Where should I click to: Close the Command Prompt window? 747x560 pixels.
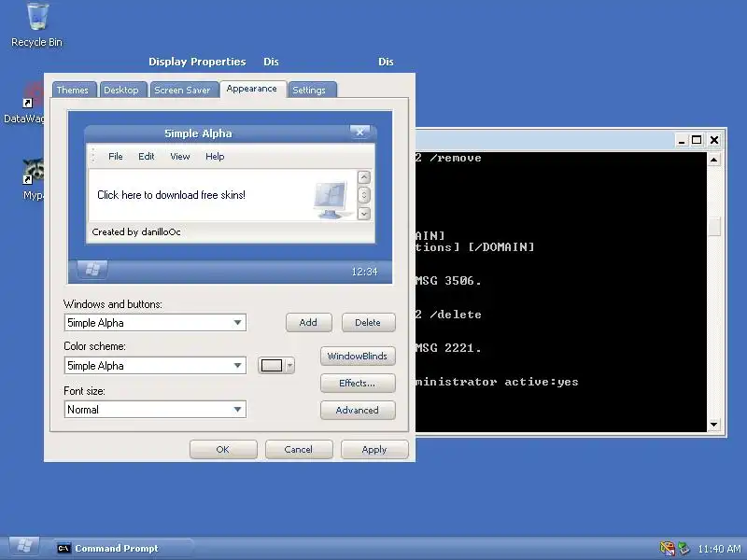tap(714, 140)
